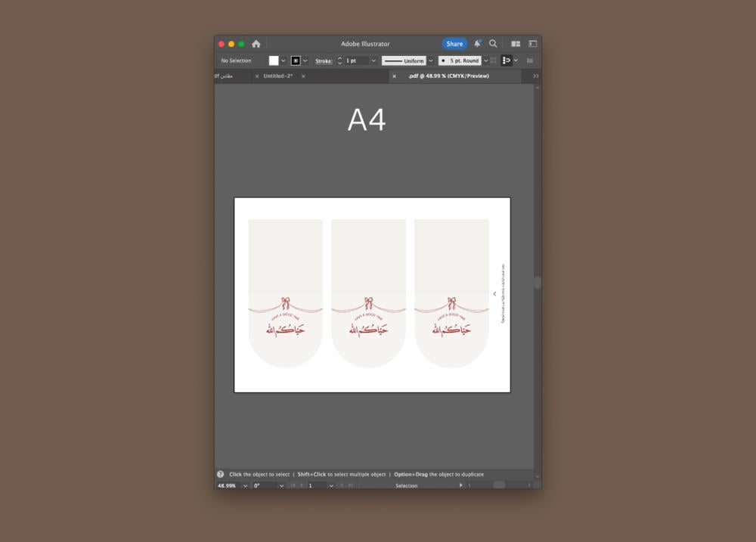Image resolution: width=756 pixels, height=542 pixels.
Task: Expand the 5 pt. Round brush dropdown
Action: tap(485, 60)
